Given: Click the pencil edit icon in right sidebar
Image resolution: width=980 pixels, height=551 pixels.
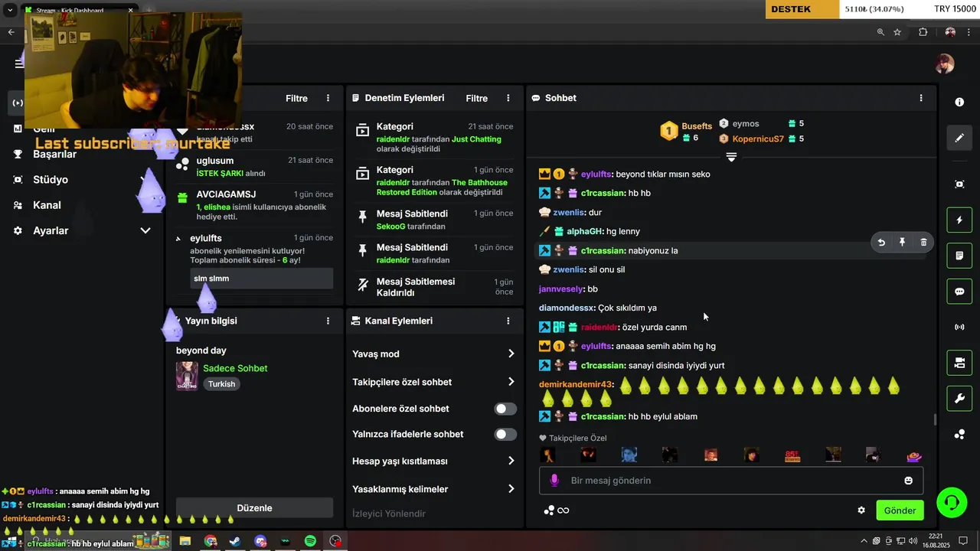Looking at the screenshot, I should coord(959,138).
